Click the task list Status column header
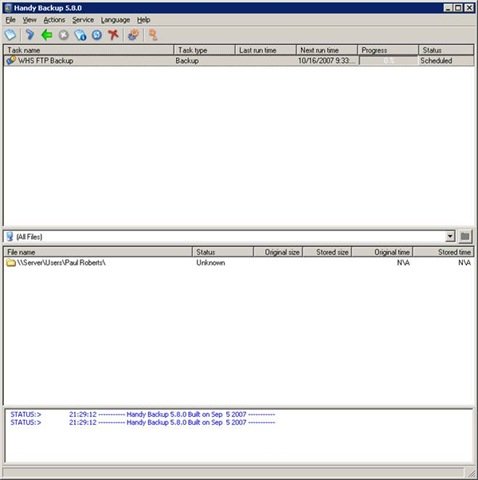Image resolution: width=478 pixels, height=480 pixels. (x=446, y=50)
